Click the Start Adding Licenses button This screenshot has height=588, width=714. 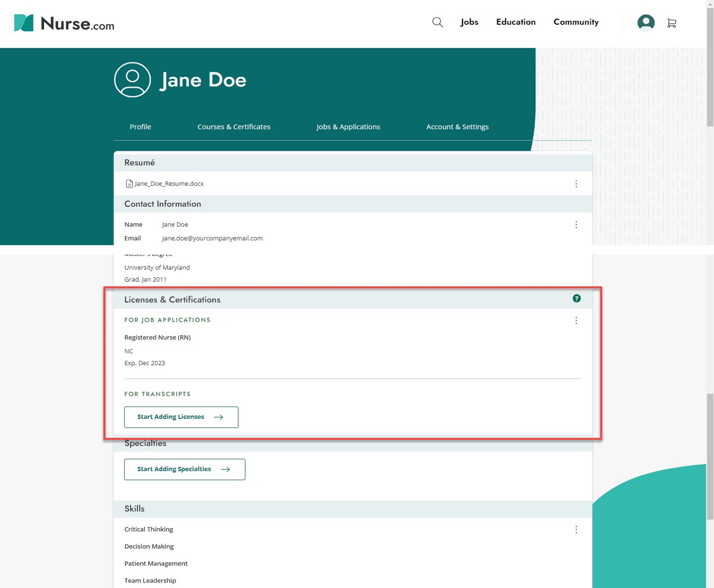point(181,417)
